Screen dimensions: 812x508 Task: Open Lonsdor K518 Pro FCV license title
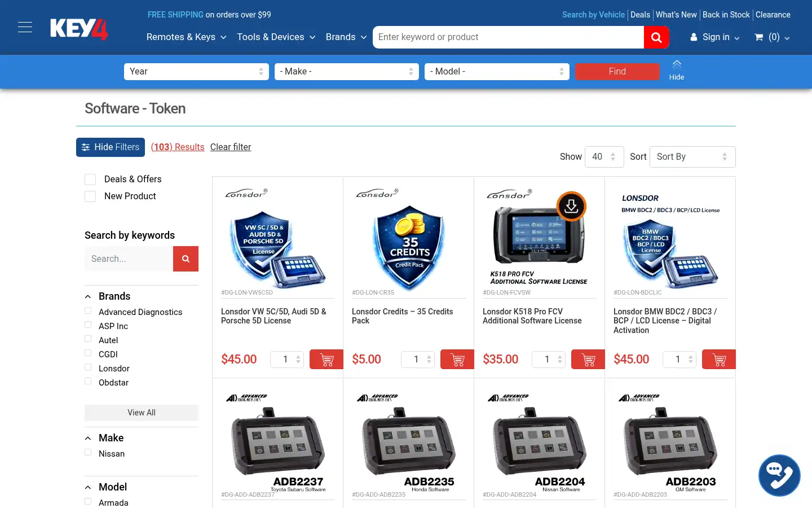tap(532, 316)
